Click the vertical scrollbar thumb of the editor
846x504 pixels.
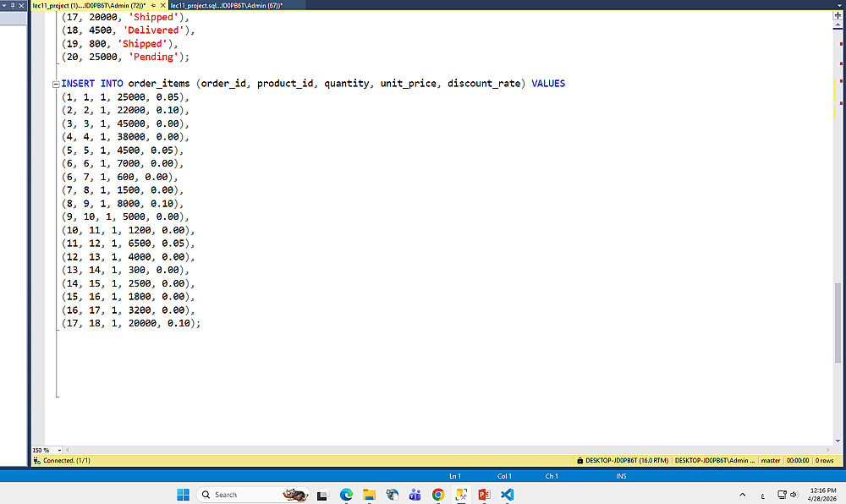click(x=838, y=322)
